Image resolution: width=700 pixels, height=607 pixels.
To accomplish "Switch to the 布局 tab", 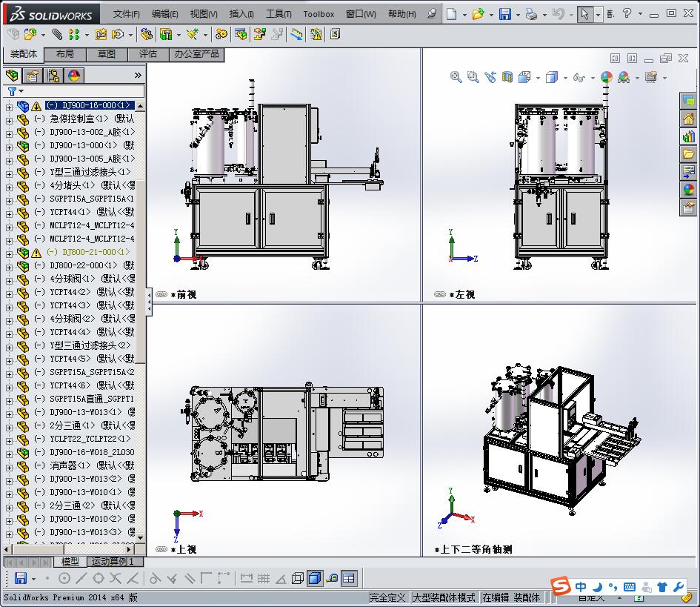I will tap(65, 54).
